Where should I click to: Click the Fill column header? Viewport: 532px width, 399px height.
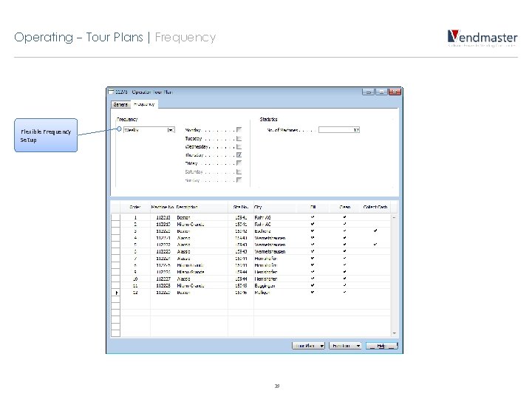(x=313, y=207)
